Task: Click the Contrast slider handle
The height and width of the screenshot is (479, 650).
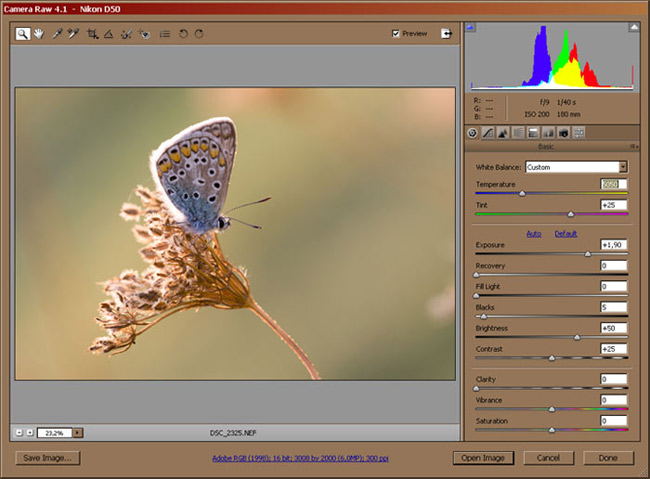Action: 552,358
